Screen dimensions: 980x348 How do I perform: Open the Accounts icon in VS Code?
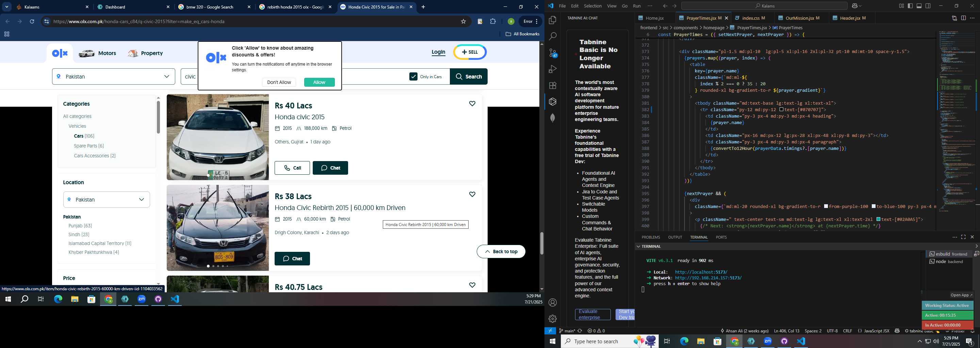(553, 302)
